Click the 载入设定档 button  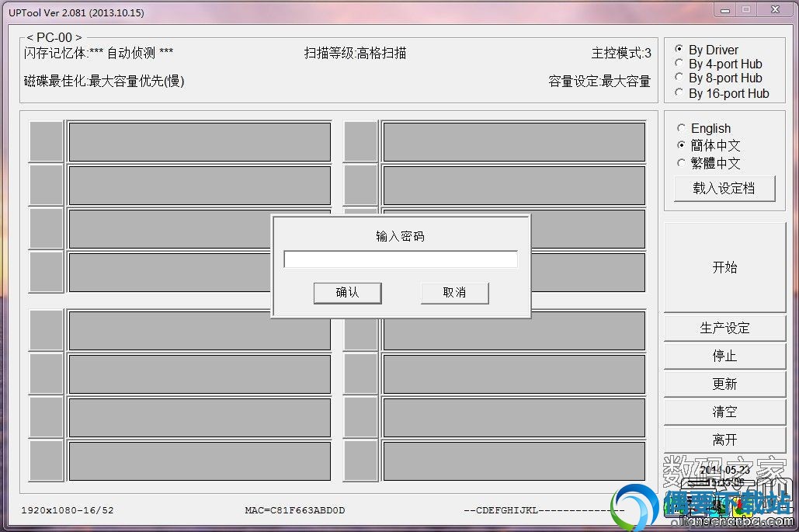(724, 189)
